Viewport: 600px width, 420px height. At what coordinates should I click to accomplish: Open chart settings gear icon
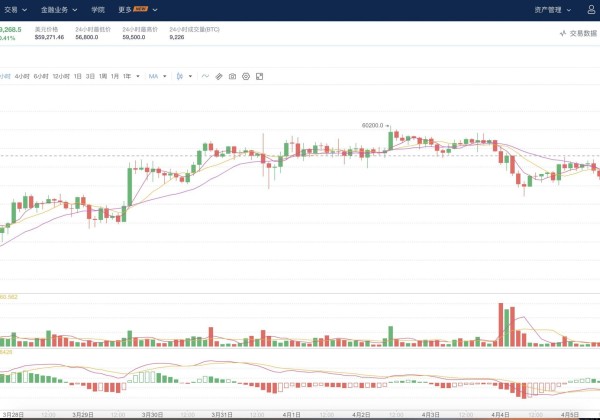[246, 76]
